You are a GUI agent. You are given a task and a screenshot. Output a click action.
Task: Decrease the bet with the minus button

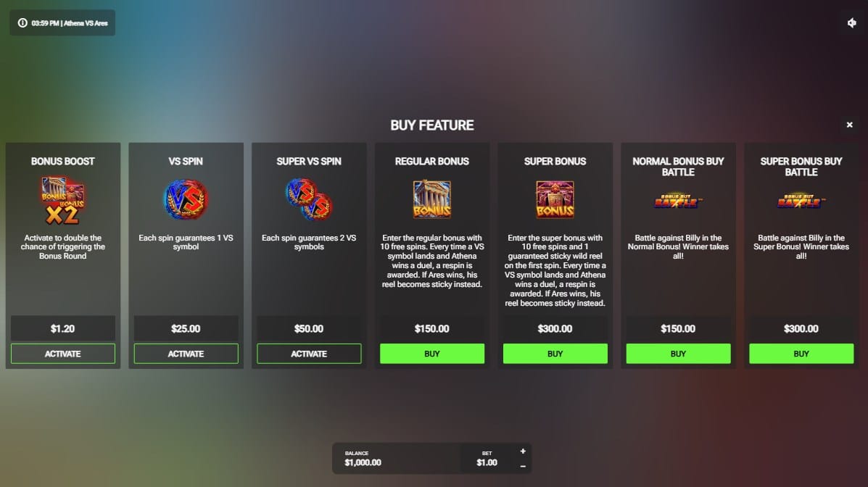tap(523, 467)
